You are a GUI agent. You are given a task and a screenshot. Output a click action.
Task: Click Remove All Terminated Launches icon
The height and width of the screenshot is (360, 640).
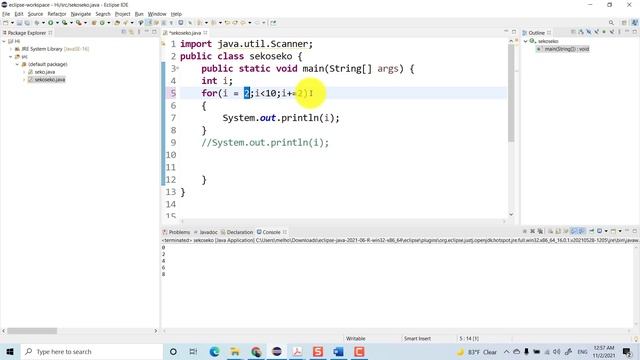tap(540, 231)
